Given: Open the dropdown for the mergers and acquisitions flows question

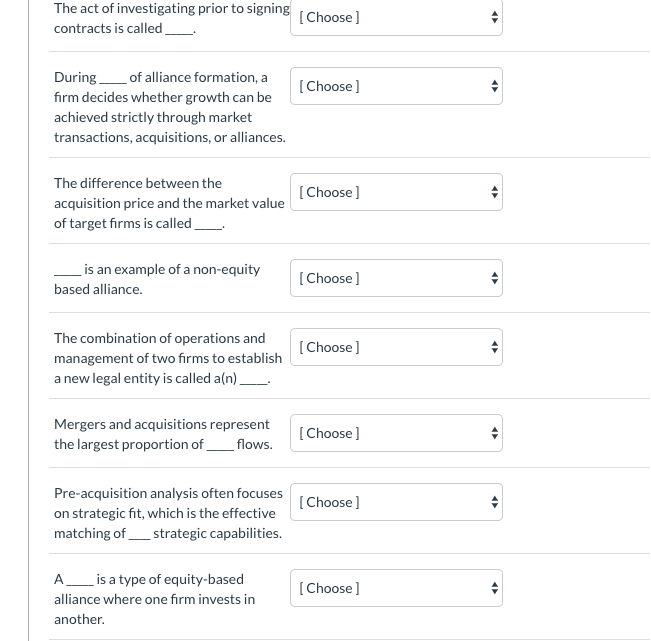Looking at the screenshot, I should pos(396,433).
